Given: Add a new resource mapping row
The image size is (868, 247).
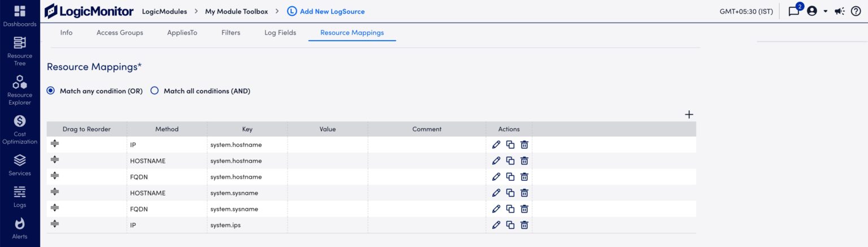Looking at the screenshot, I should pos(689,114).
